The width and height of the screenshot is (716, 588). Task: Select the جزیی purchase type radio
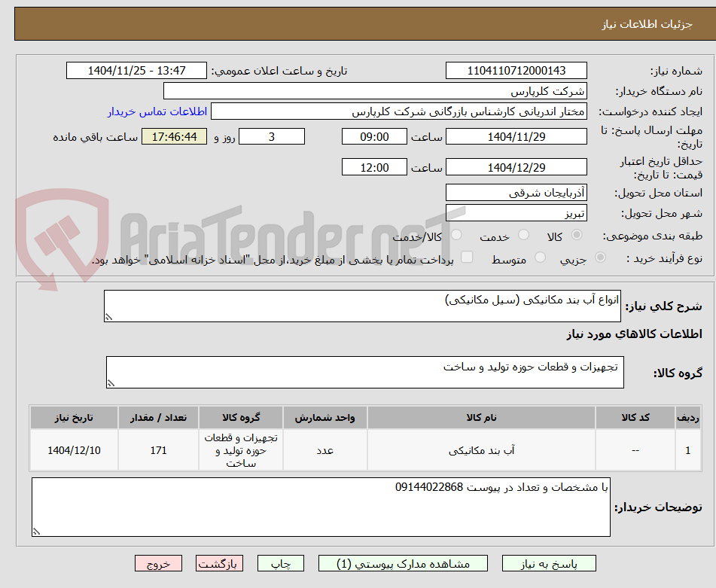click(601, 257)
